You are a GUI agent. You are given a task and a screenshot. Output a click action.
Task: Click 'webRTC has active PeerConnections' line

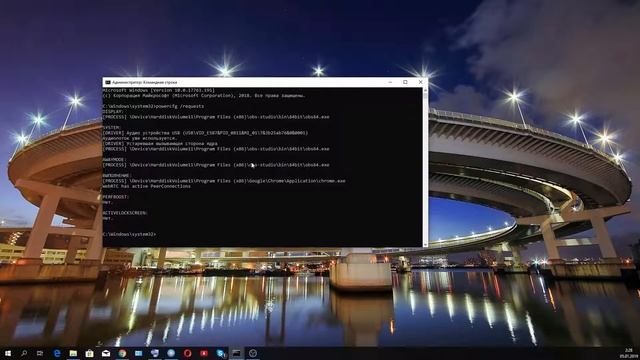[147, 186]
